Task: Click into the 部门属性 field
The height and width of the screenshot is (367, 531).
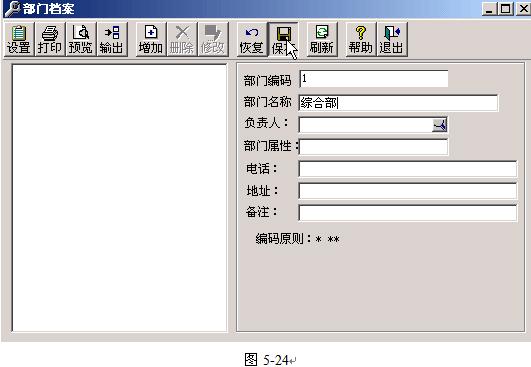Action: (373, 147)
